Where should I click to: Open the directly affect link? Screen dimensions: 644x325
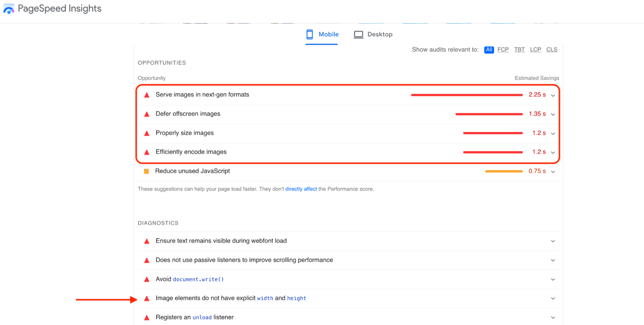point(301,189)
